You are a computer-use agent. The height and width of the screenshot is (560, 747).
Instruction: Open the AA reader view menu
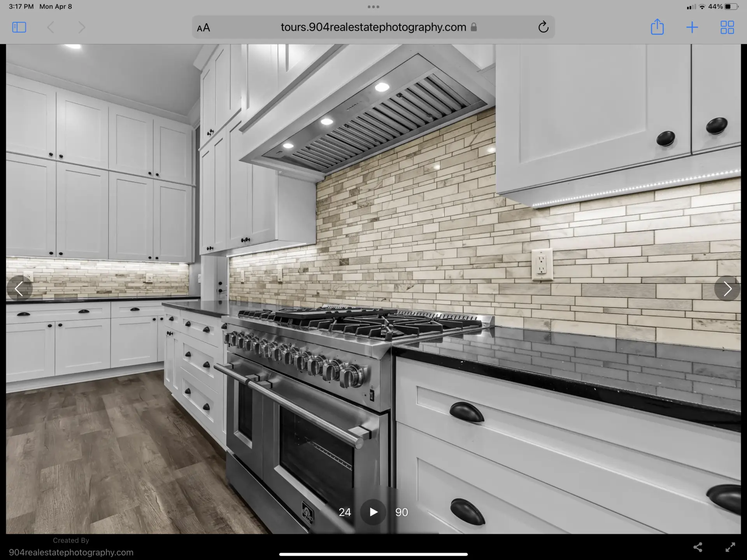pos(203,28)
